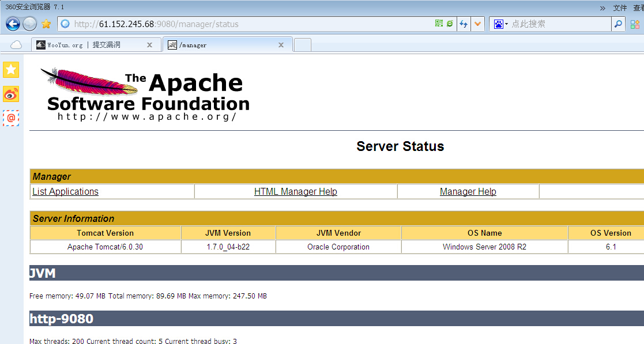Open the List Applications link

tap(65, 192)
